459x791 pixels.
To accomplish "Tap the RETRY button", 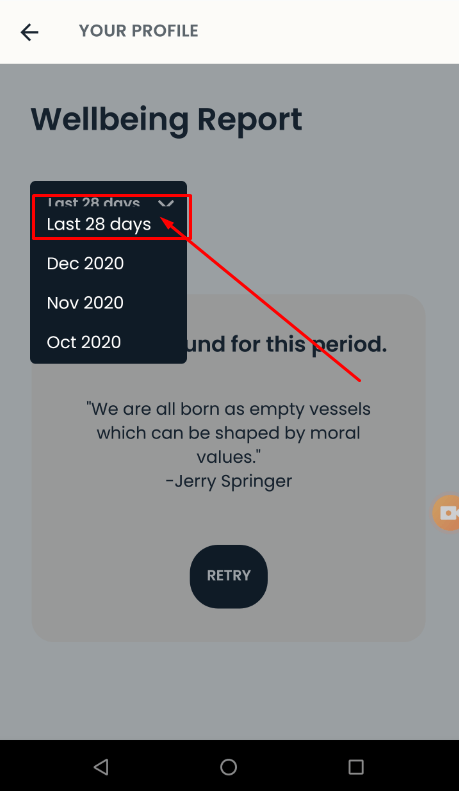I will (228, 576).
